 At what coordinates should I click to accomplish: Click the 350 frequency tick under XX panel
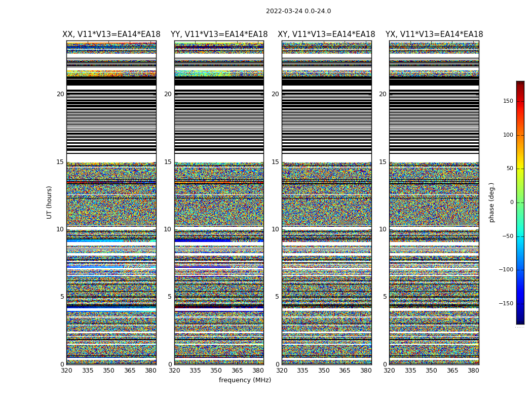click(x=108, y=371)
